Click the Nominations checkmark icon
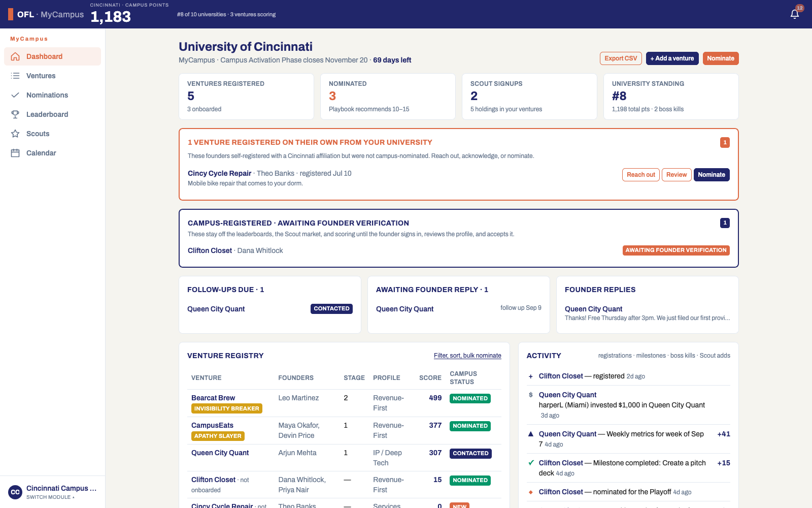Image resolution: width=812 pixels, height=508 pixels. coord(15,95)
